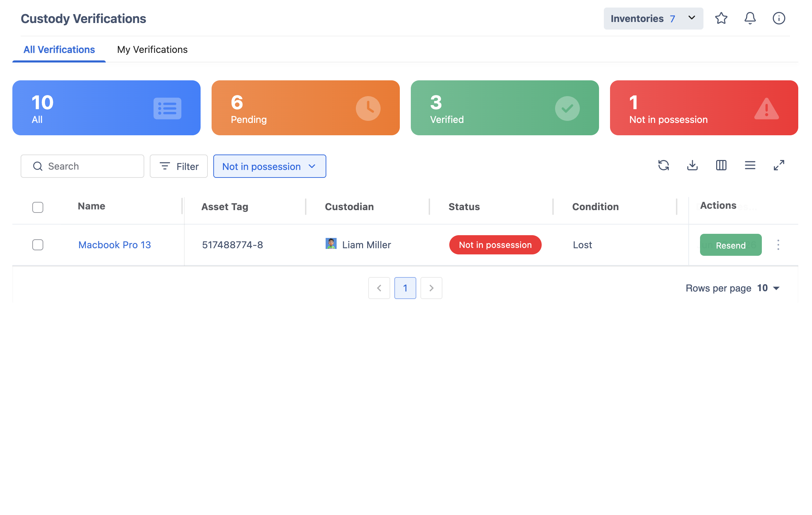812x515 pixels.
Task: Expand table to fullscreen
Action: [779, 165]
